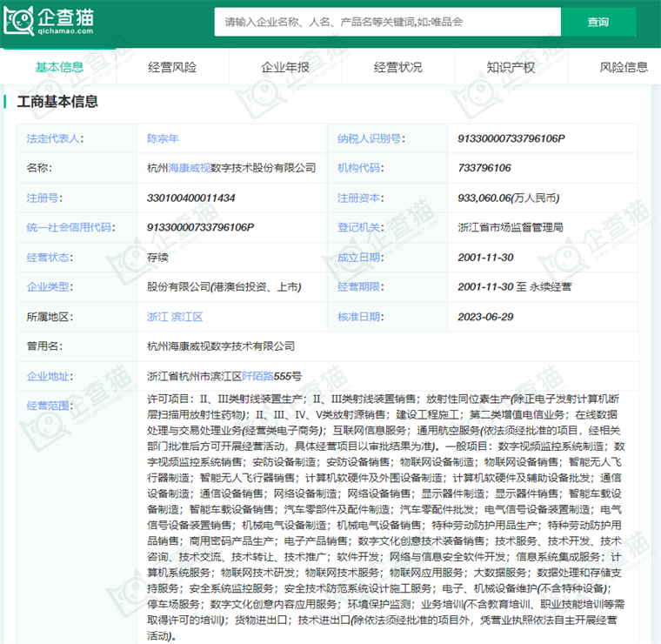
Task: Click the 名称 label
Action: 37,168
